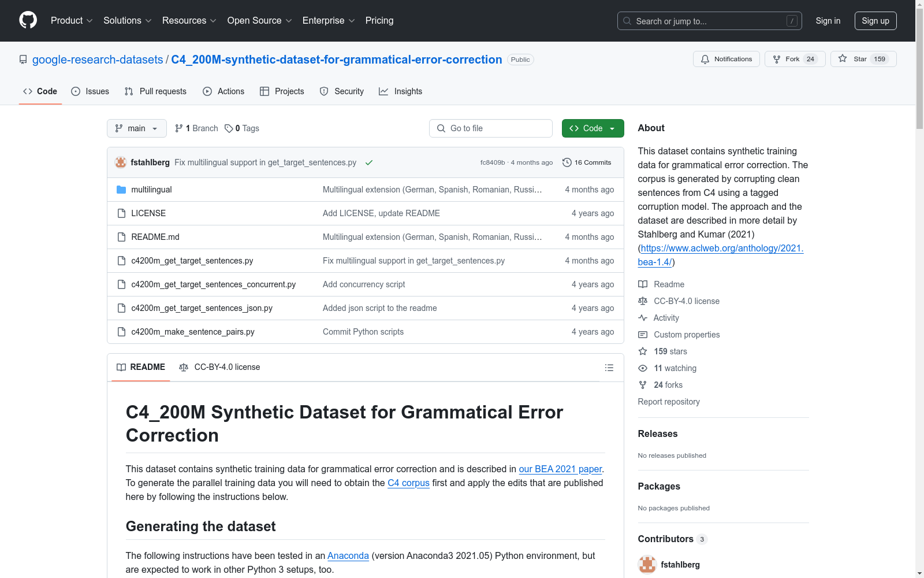Switch to the Insights tab
Image resolution: width=924 pixels, height=578 pixels.
coord(400,91)
